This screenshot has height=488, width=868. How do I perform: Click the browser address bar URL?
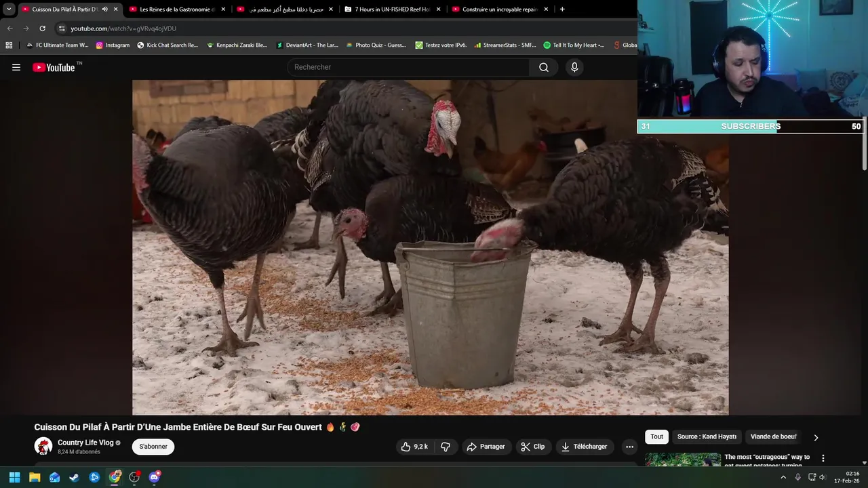pos(123,28)
